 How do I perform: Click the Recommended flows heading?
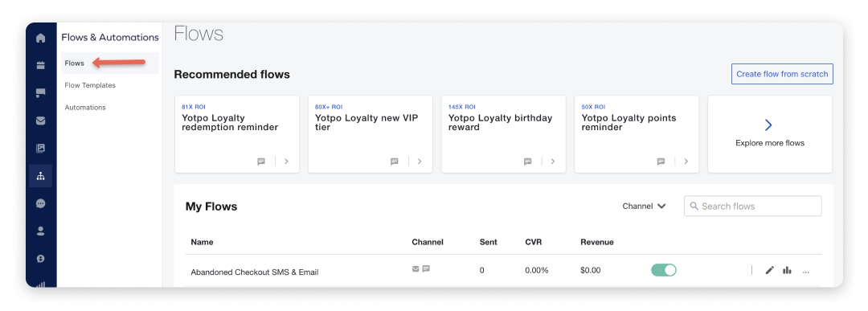(232, 74)
